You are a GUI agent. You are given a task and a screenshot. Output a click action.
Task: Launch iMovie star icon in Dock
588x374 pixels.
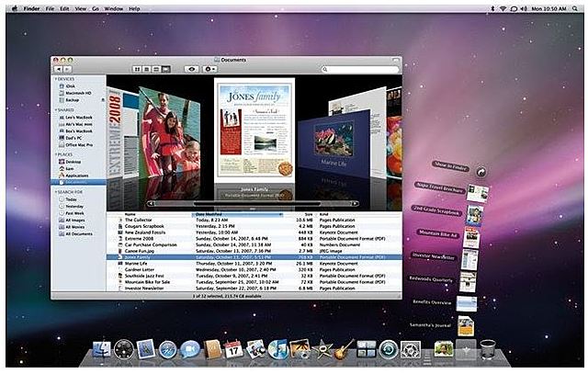pyautogui.click(x=322, y=349)
